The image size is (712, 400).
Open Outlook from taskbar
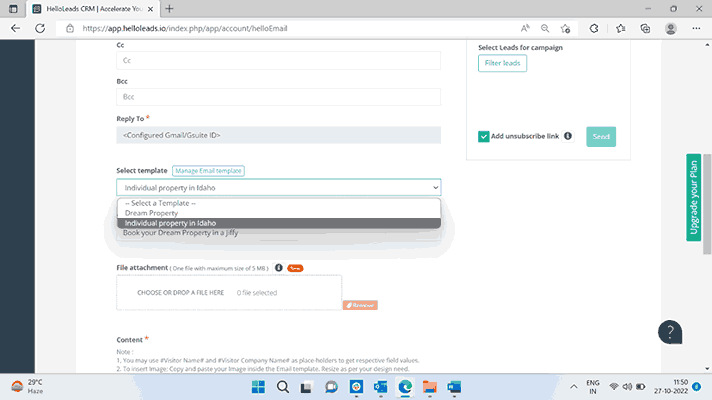(381, 387)
